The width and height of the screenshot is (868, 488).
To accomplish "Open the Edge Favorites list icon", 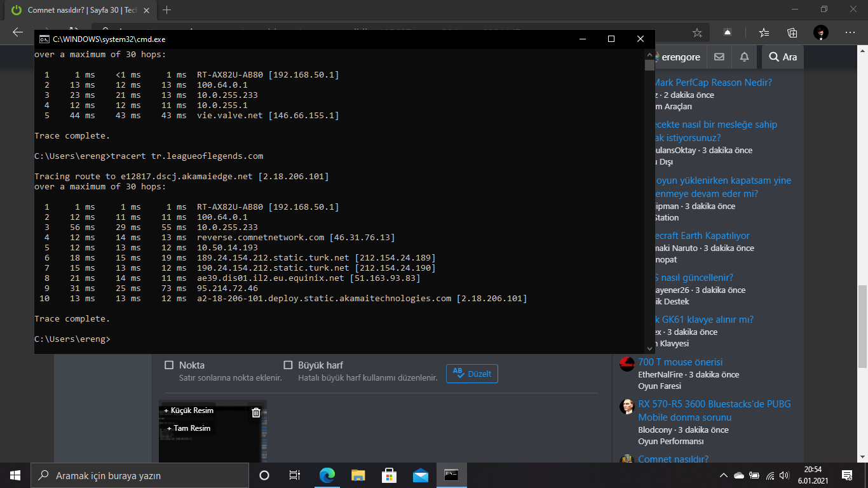I will pos(764,32).
